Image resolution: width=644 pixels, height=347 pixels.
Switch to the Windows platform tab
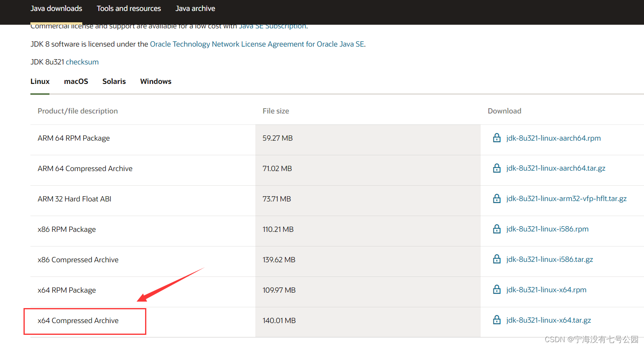[x=156, y=81]
